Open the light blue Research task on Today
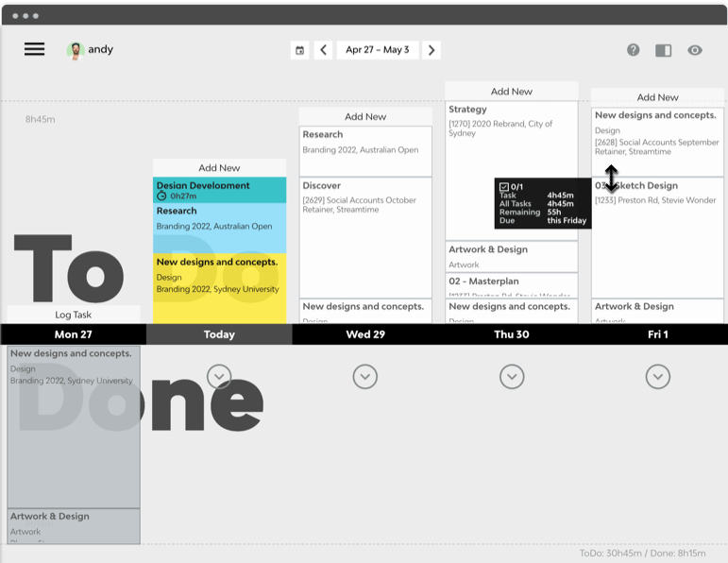This screenshot has height=563, width=728. coord(219,228)
